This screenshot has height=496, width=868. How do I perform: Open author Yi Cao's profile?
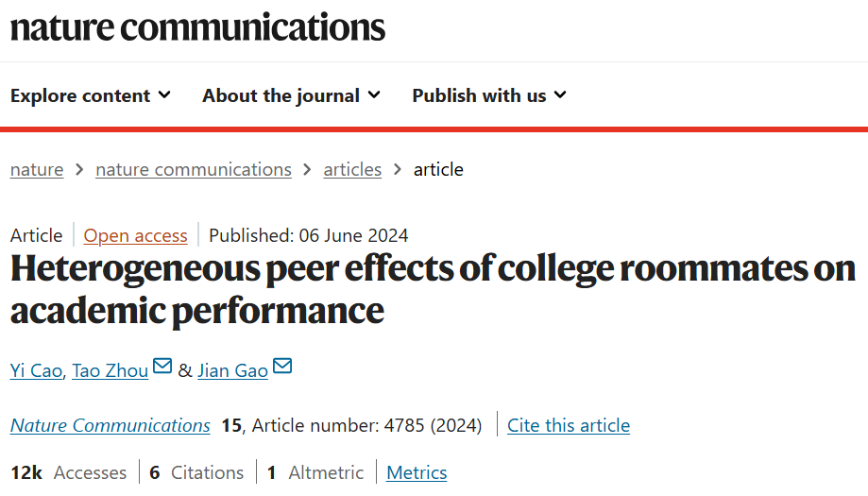(37, 370)
